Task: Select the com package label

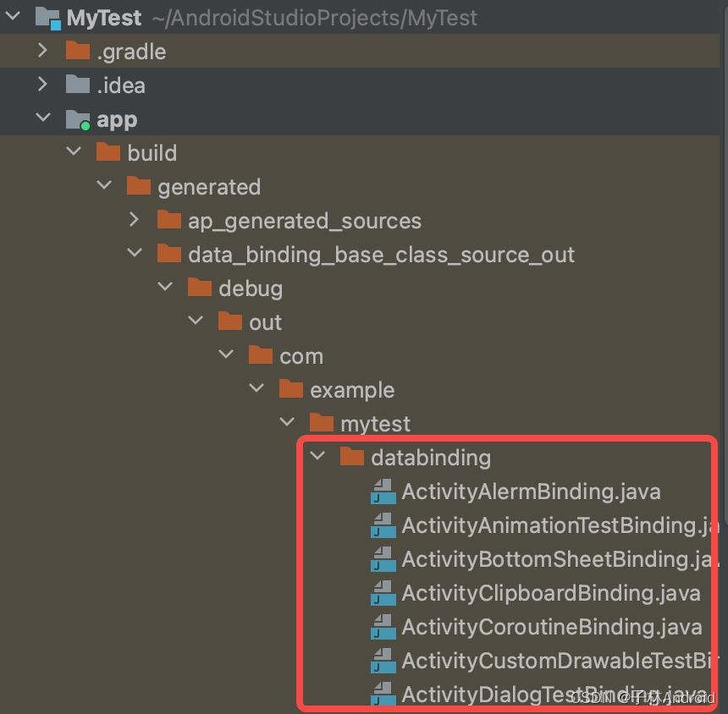Action: [301, 356]
